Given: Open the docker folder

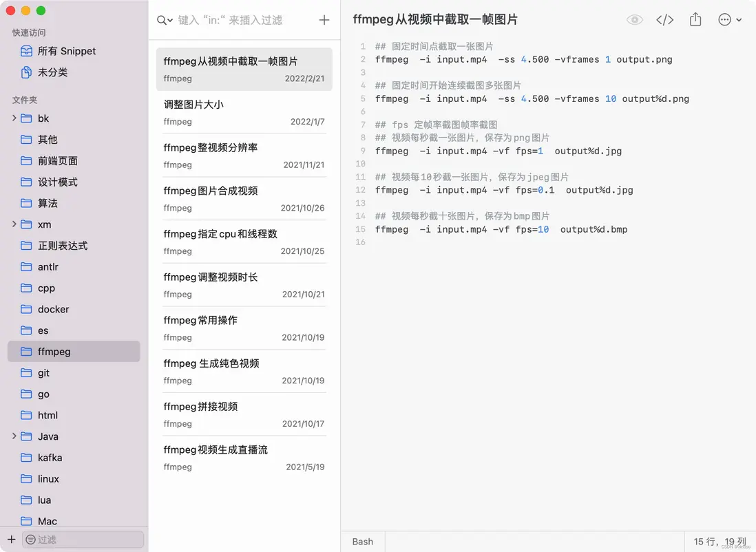Looking at the screenshot, I should tap(74, 309).
